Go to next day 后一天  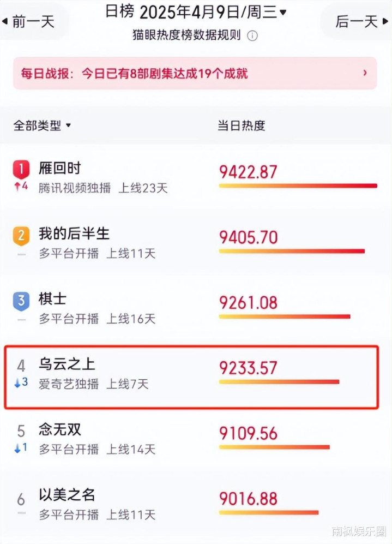(x=357, y=22)
